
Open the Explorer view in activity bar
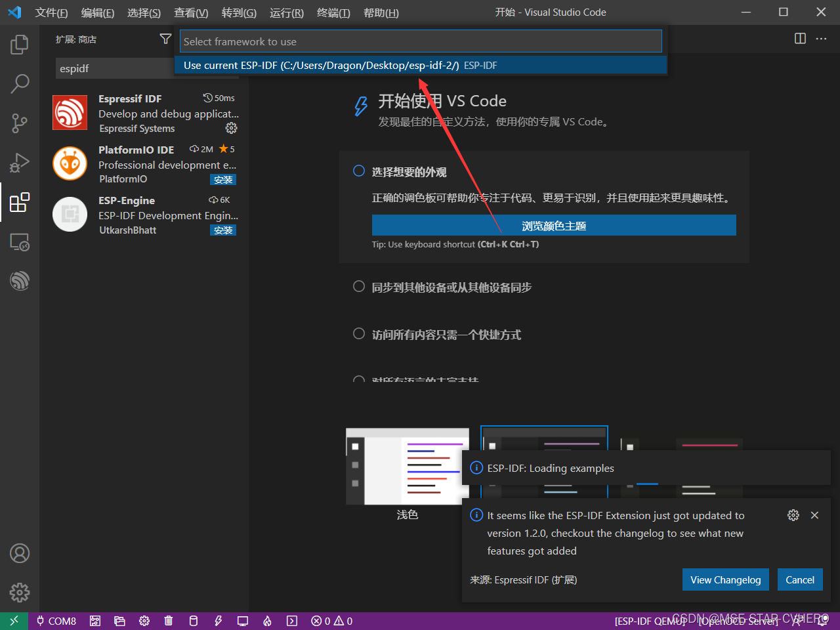click(20, 45)
